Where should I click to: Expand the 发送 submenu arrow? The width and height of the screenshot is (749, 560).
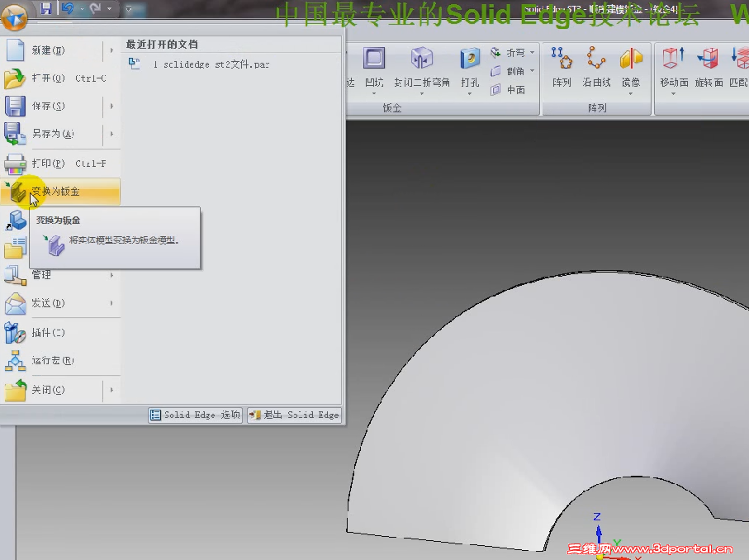pos(111,303)
